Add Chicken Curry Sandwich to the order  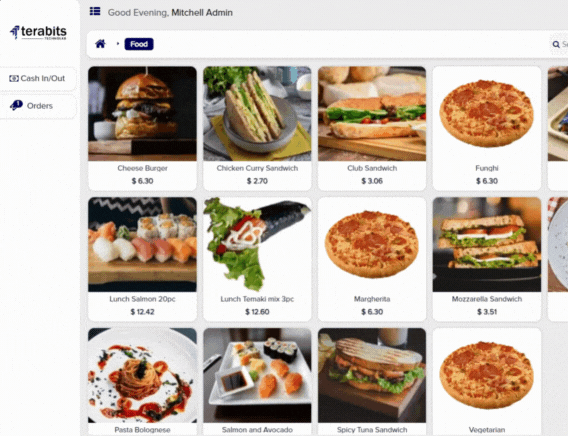coord(257,128)
